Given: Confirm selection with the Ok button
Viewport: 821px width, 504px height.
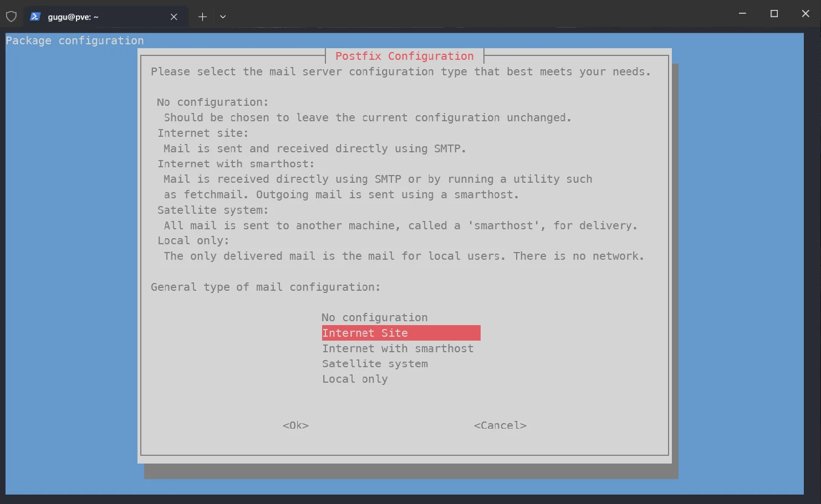Looking at the screenshot, I should coord(295,425).
